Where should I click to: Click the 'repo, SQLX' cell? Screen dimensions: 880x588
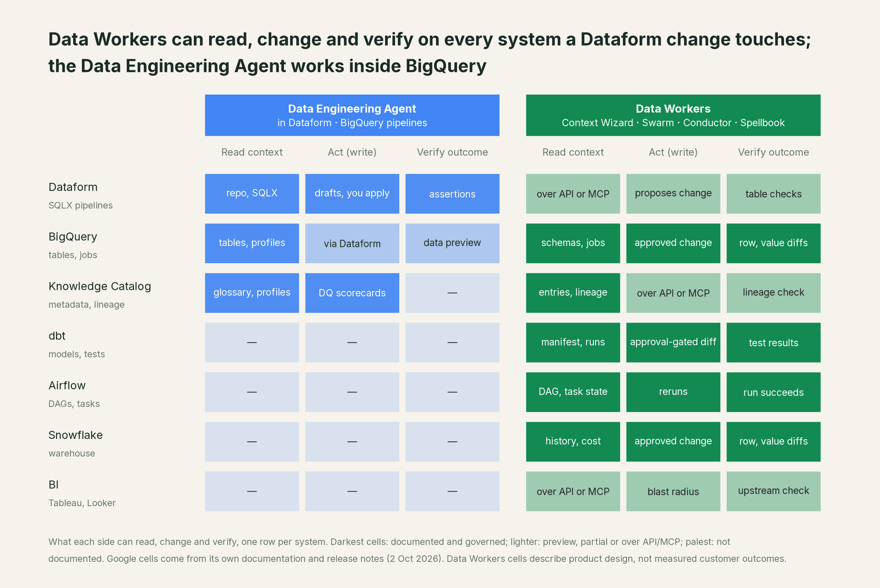(252, 194)
